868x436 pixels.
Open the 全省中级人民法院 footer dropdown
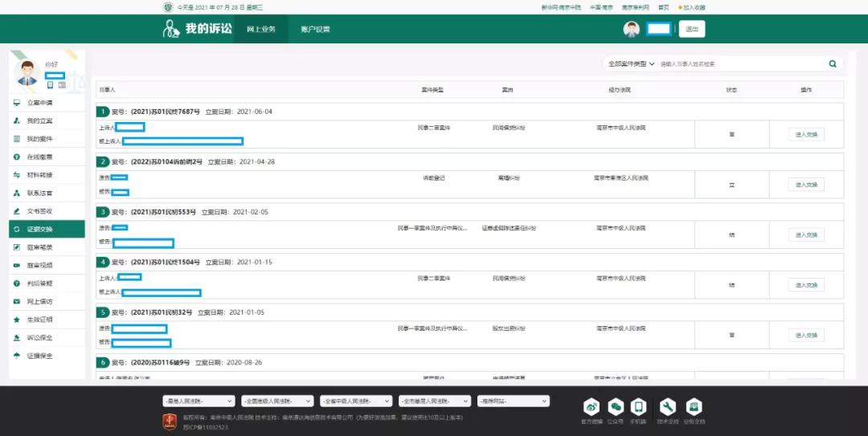click(356, 401)
